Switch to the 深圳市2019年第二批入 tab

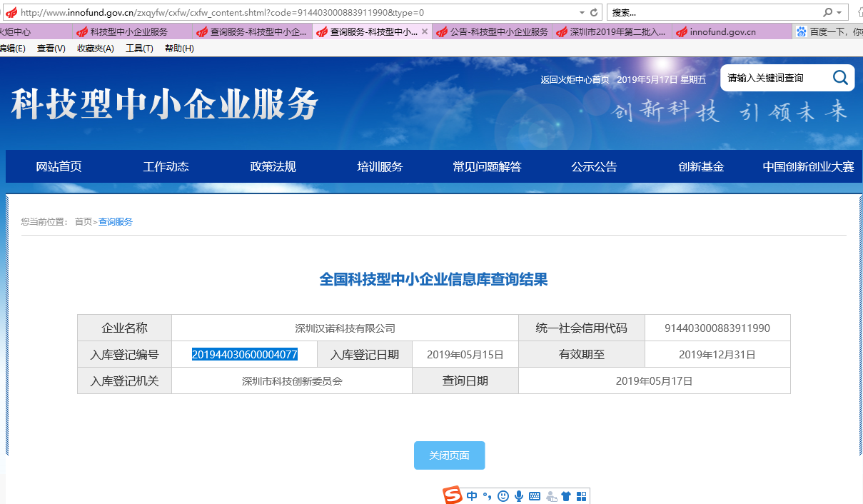617,32
